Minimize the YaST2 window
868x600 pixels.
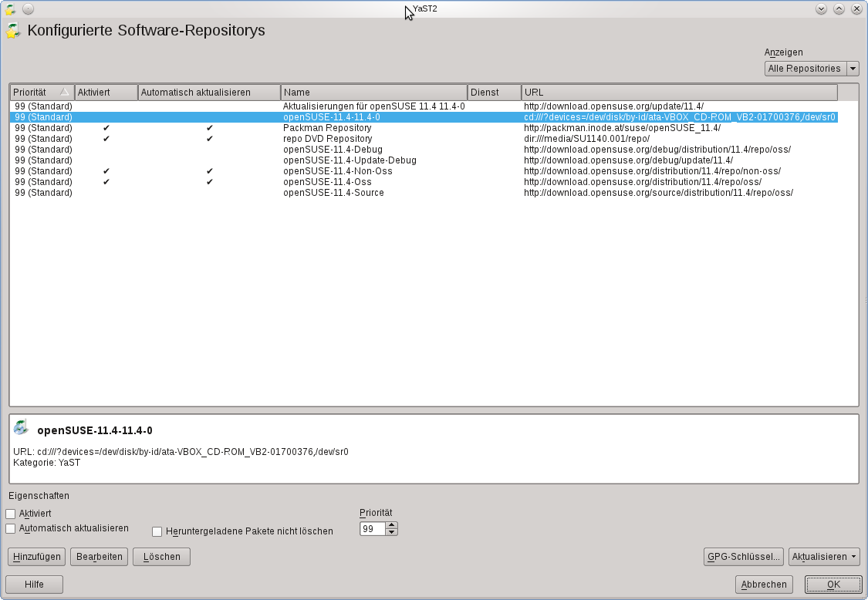coord(821,8)
